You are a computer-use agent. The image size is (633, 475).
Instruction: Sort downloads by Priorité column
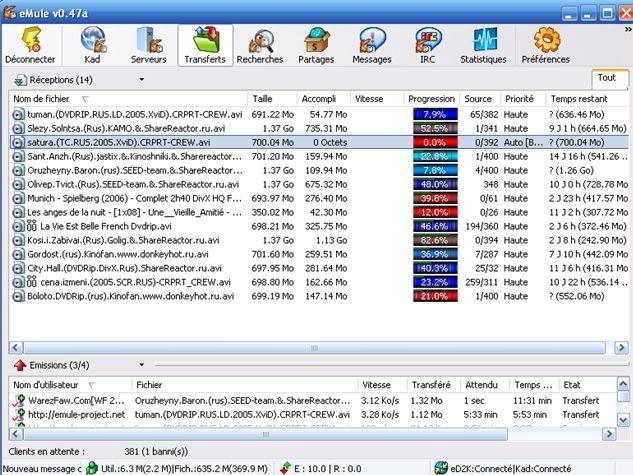[x=524, y=98]
